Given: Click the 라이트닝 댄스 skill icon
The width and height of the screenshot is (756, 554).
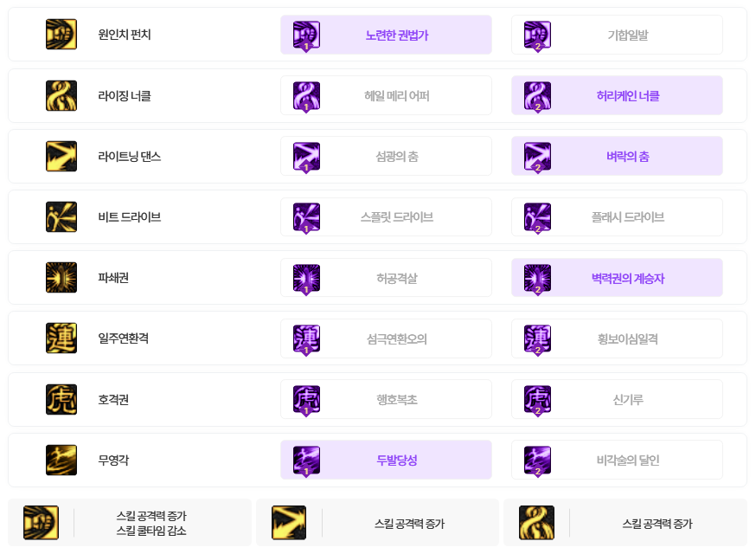Looking at the screenshot, I should [x=61, y=157].
